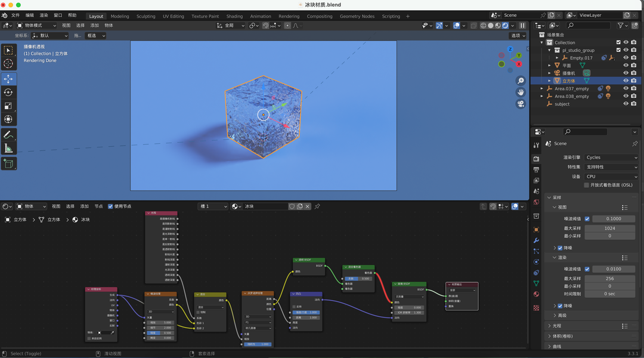
Task: Click the 最大采样 1024 field
Action: pos(609,228)
